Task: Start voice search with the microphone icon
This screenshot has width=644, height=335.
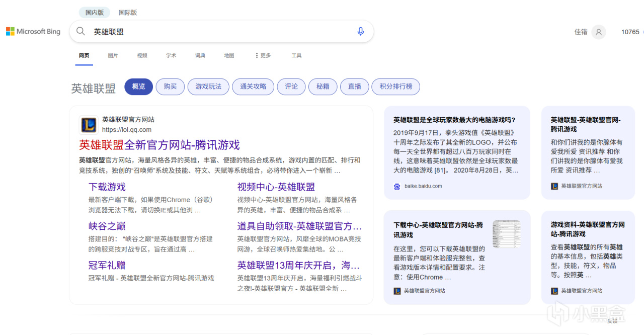Action: coord(360,32)
